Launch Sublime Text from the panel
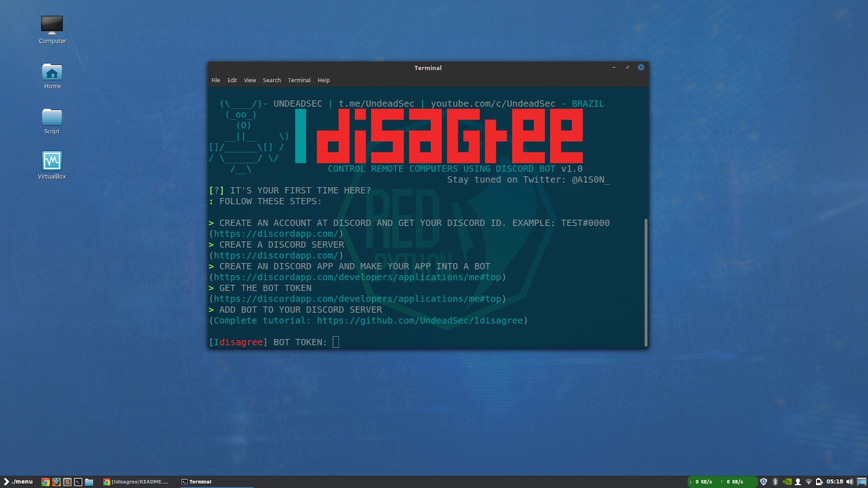This screenshot has width=868, height=488. click(67, 481)
